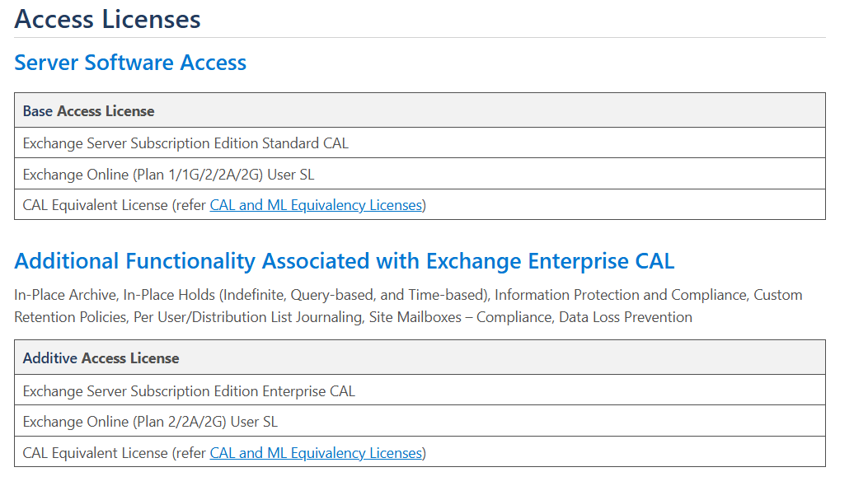The width and height of the screenshot is (868, 486).
Task: Click the Exchange Online Plan 1/1G/2/2A/2G User SL row
Action: point(168,175)
